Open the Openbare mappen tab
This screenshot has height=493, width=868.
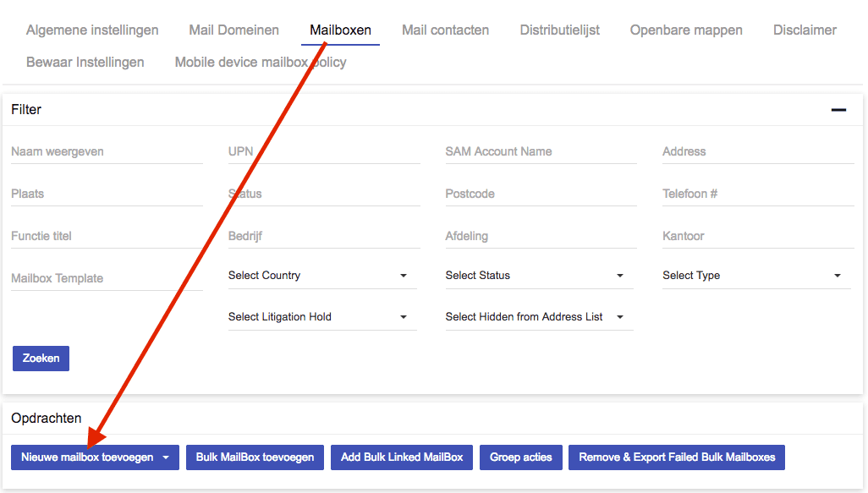[x=685, y=30]
